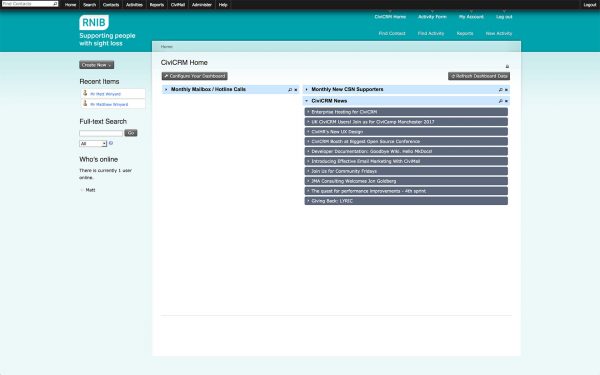Open recent item Mr Matthew Winyard
600x375 pixels.
(x=109, y=104)
